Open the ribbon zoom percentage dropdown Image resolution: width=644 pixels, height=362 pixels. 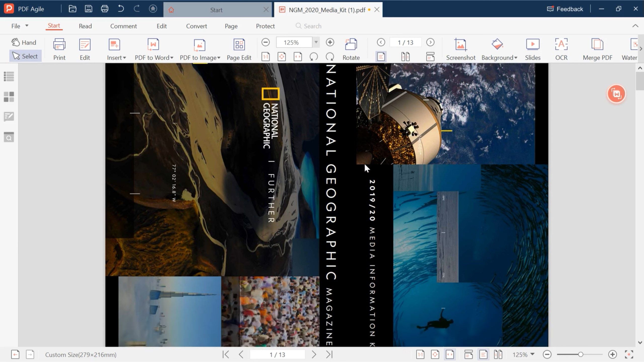click(x=316, y=42)
